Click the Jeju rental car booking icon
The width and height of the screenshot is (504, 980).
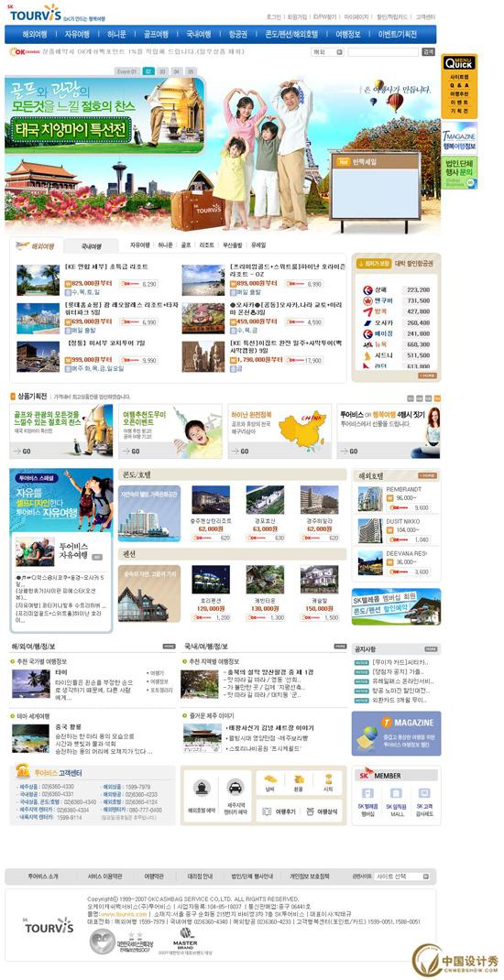point(236,789)
